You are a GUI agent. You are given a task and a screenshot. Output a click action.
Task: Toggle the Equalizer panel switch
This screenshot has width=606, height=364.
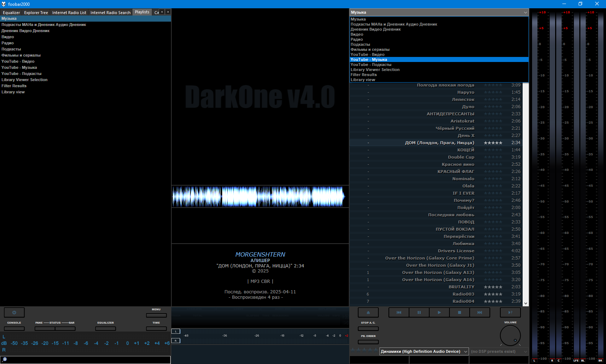click(105, 329)
